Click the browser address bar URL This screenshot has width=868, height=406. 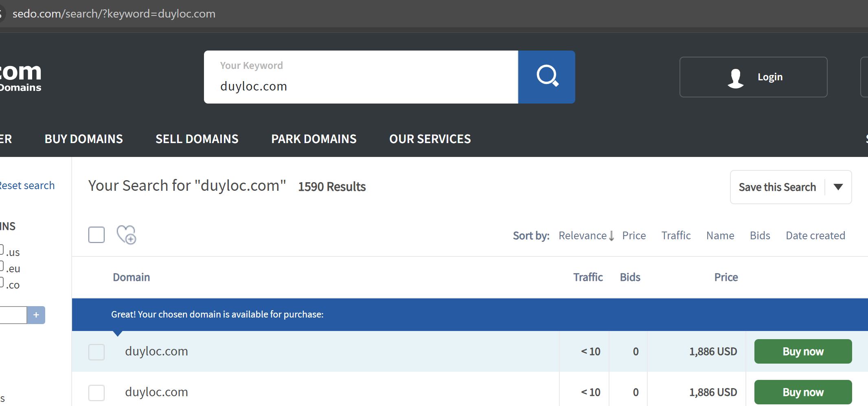click(114, 14)
